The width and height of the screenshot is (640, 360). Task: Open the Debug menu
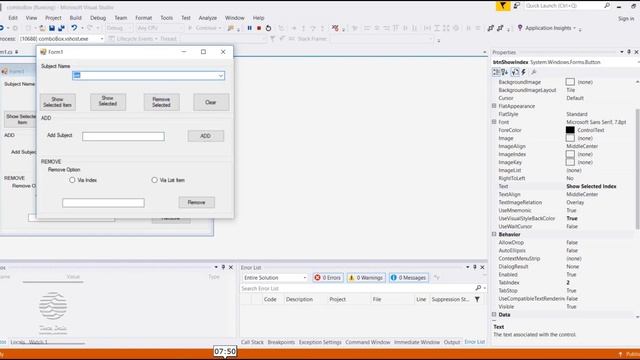tap(98, 18)
